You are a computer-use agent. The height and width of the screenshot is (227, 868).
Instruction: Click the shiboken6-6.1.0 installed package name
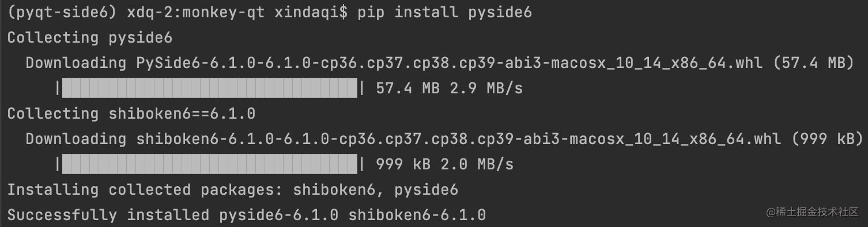tap(417, 215)
